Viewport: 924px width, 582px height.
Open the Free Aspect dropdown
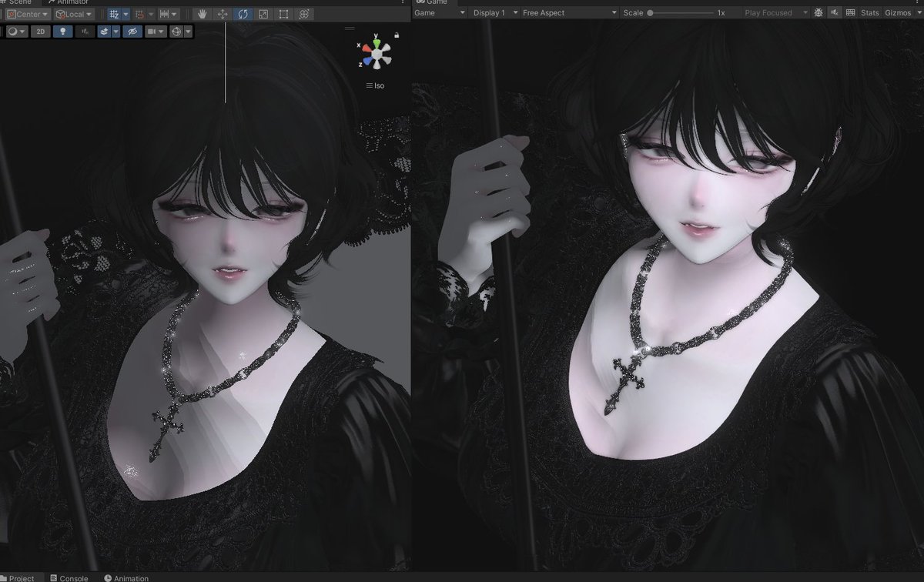[x=570, y=13]
